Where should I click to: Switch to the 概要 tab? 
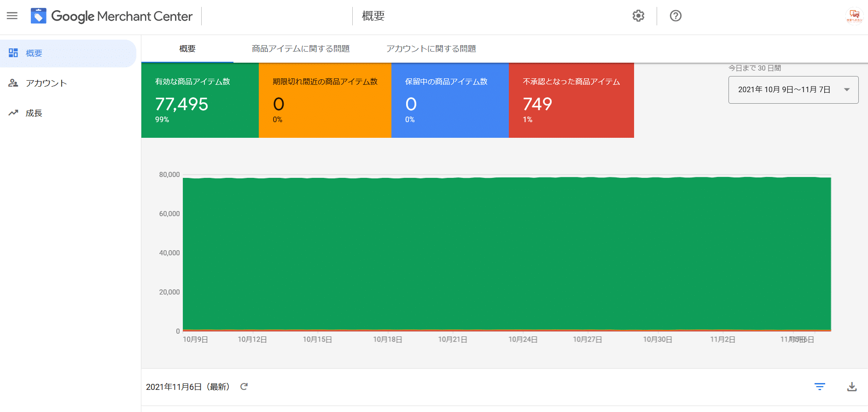187,49
